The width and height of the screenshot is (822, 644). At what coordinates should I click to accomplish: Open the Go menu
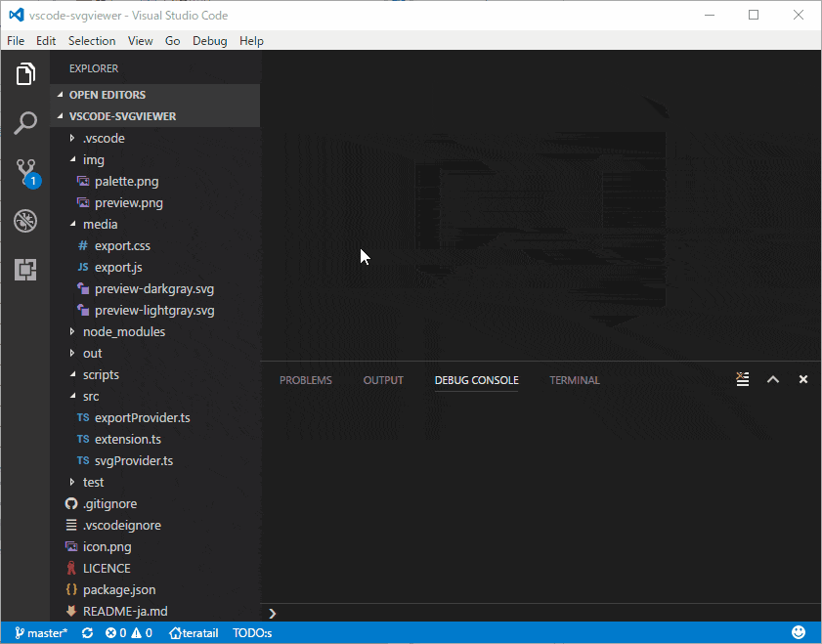[172, 41]
